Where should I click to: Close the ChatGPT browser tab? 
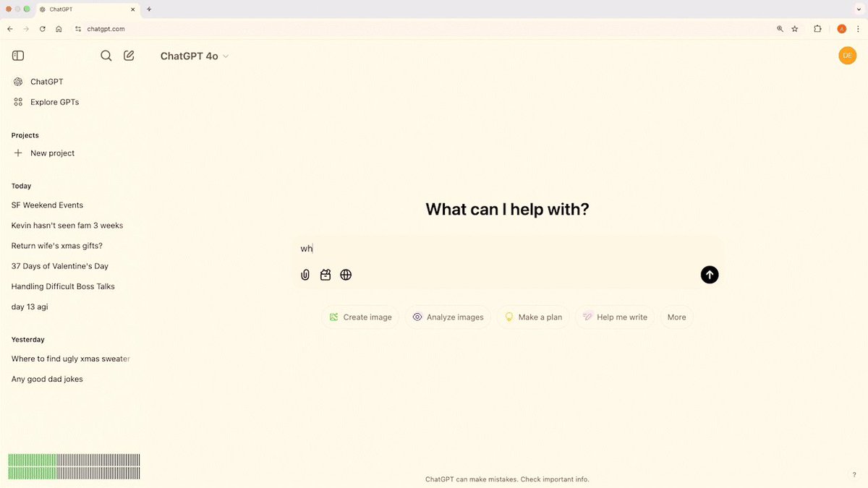pos(132,9)
